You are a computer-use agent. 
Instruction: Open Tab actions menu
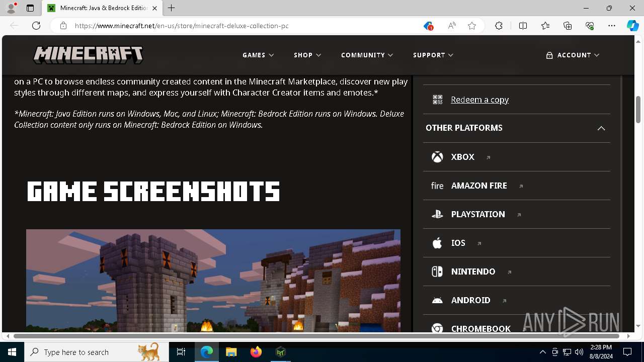click(30, 8)
